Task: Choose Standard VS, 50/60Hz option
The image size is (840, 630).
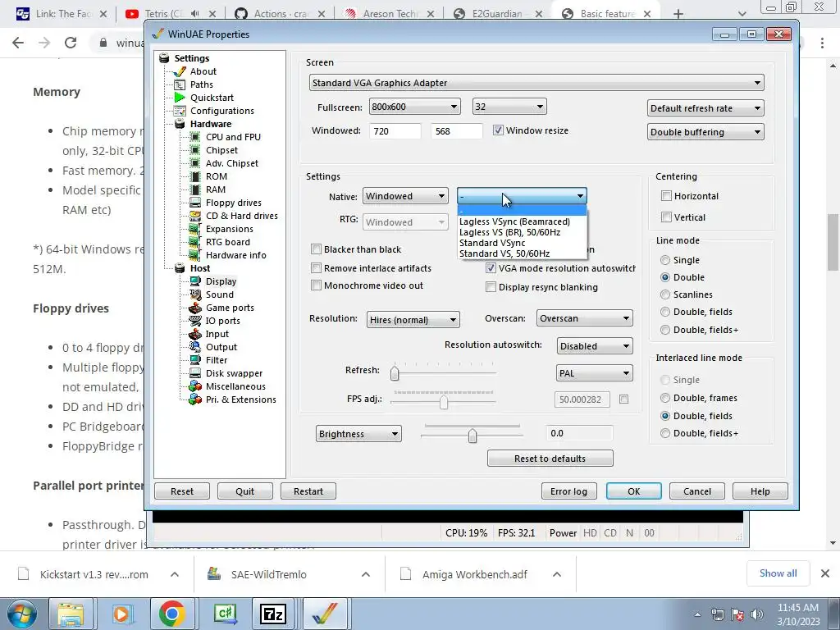Action: 522,253
